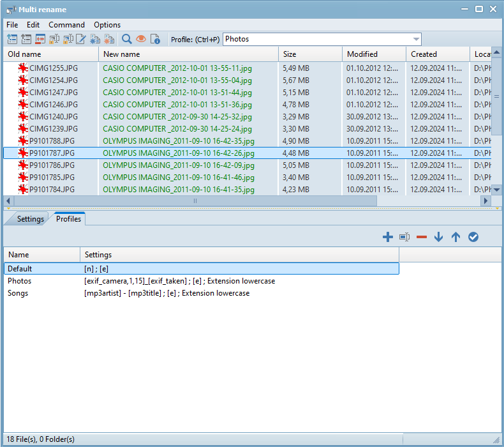Click the file icon of P9101784.JPG
Viewport: 504px width, 447px height.
(x=23, y=190)
